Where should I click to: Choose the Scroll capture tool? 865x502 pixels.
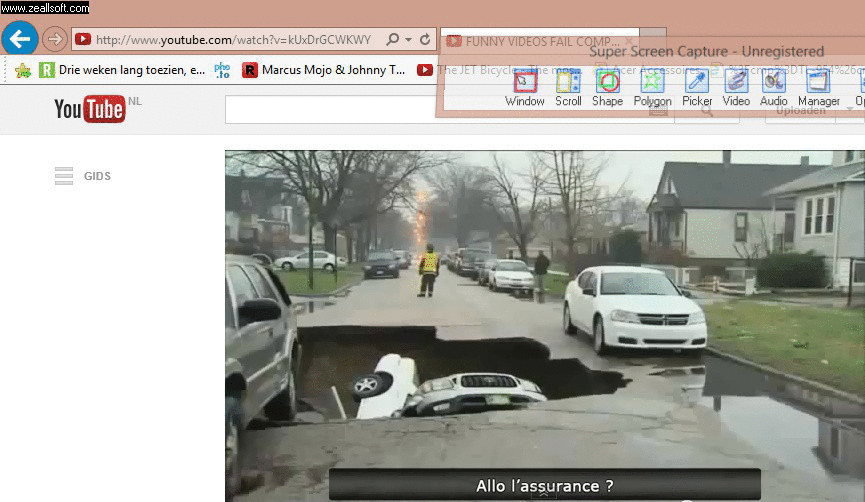[x=568, y=87]
